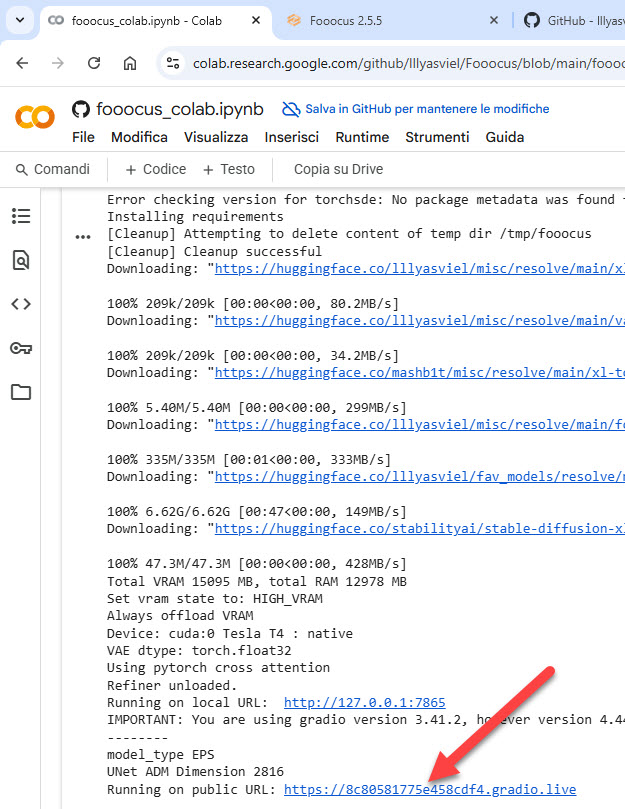Select the '100% 6.62G/6.62G' progress line
The image size is (625, 809).
257,511
